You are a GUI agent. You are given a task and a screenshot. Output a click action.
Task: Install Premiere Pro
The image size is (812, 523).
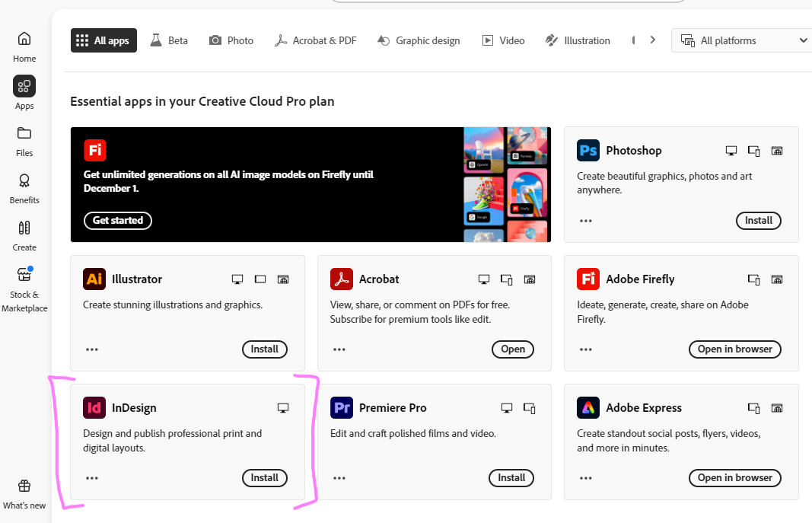tap(511, 478)
